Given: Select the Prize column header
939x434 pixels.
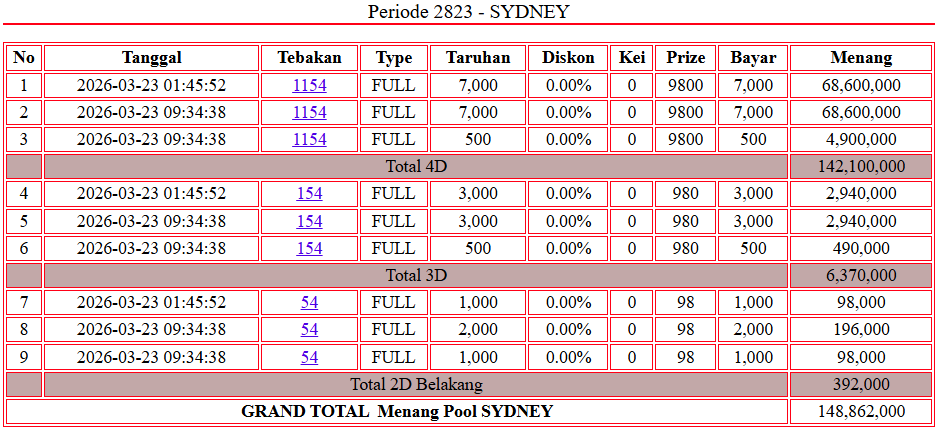Looking at the screenshot, I should pos(685,58).
